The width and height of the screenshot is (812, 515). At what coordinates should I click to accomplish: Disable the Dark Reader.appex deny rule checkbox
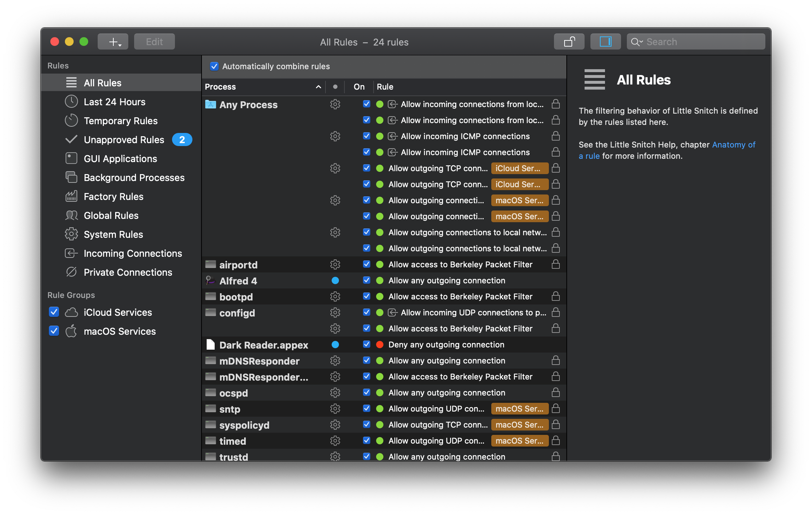coord(367,345)
